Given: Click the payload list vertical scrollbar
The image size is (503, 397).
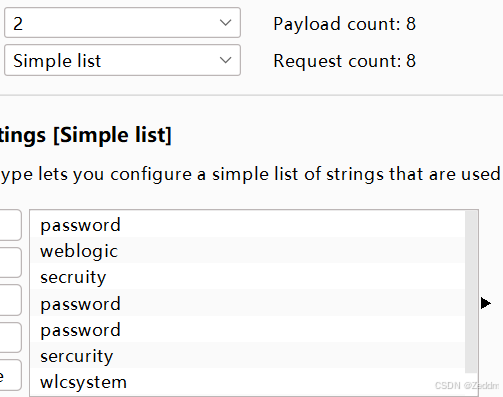Looking at the screenshot, I should coord(471,292).
